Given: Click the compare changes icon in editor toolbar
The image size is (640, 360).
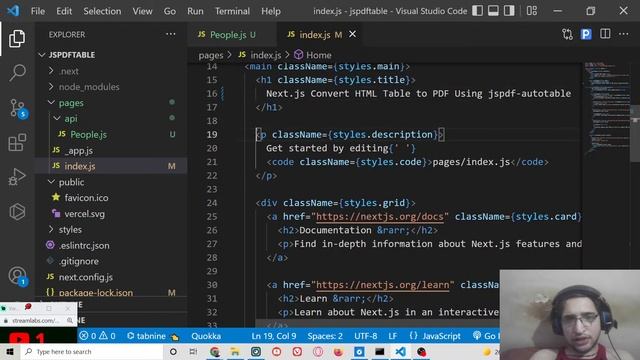Looking at the screenshot, I should 567,34.
